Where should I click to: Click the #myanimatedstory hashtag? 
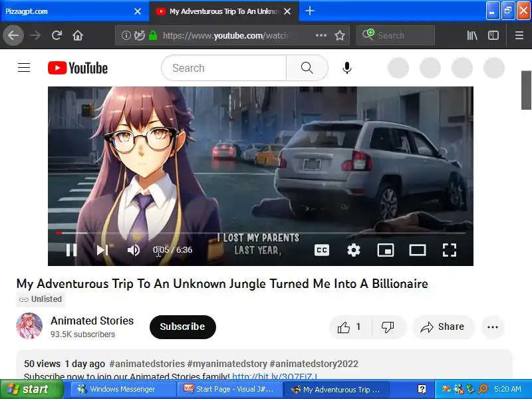tap(227, 364)
